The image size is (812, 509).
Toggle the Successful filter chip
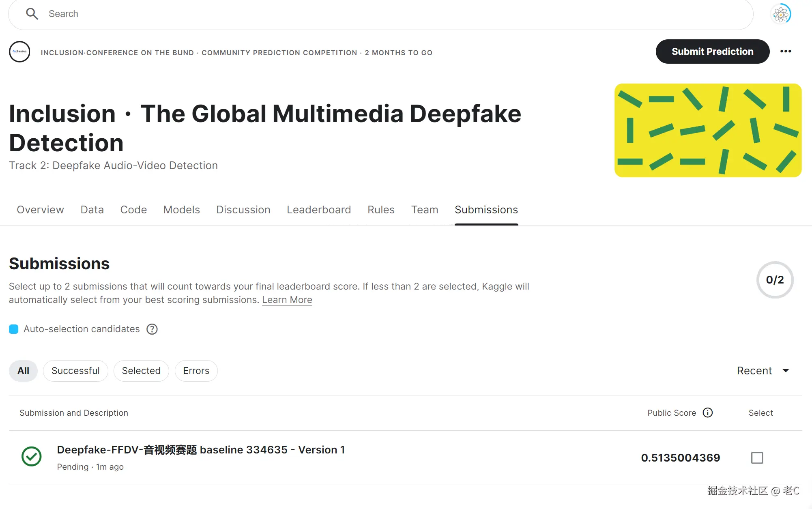(75, 371)
